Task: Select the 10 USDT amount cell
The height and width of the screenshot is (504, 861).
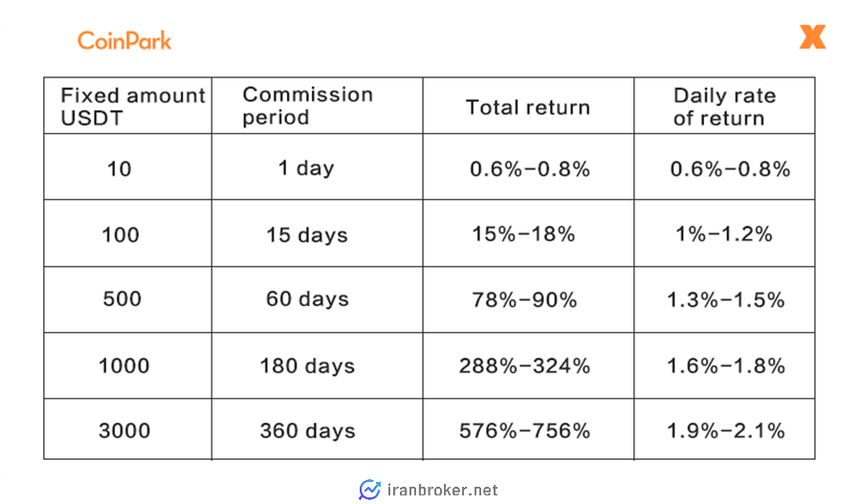Action: pyautogui.click(x=128, y=167)
